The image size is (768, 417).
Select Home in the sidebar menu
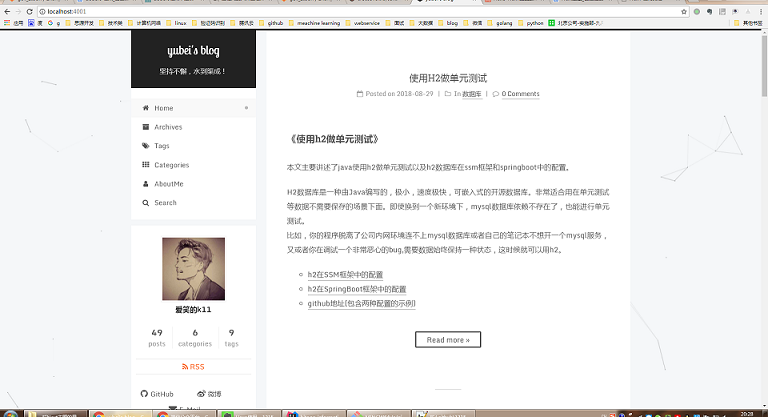193,108
